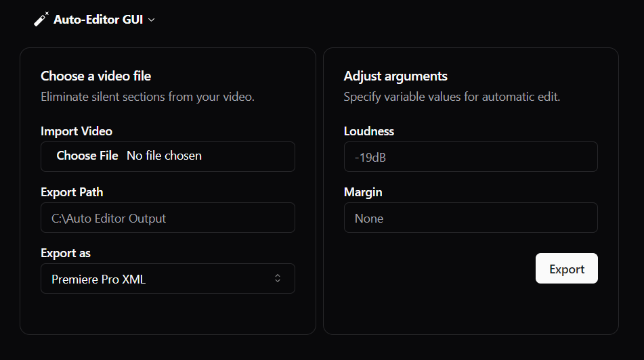The height and width of the screenshot is (360, 644).
Task: Click into the Margin input field
Action: click(x=470, y=218)
